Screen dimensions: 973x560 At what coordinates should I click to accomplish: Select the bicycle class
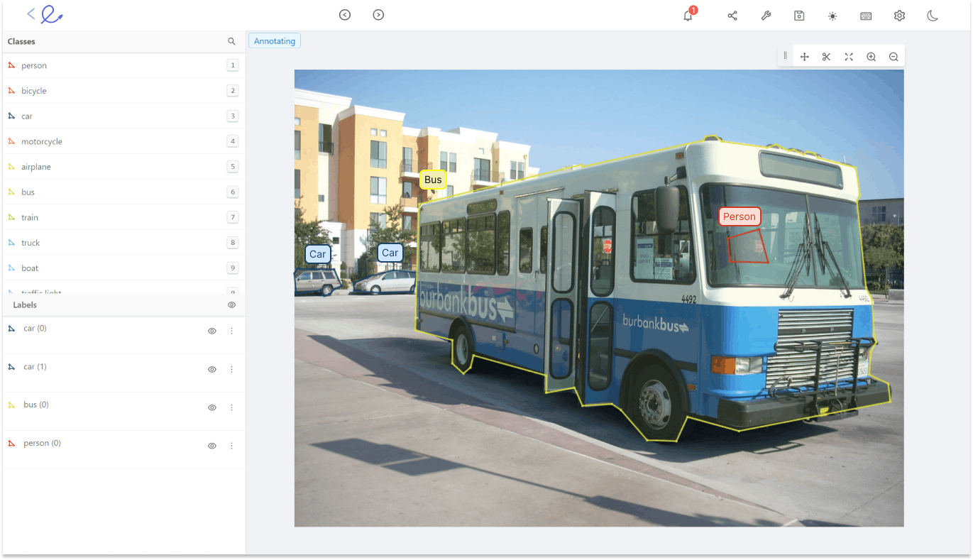(124, 91)
